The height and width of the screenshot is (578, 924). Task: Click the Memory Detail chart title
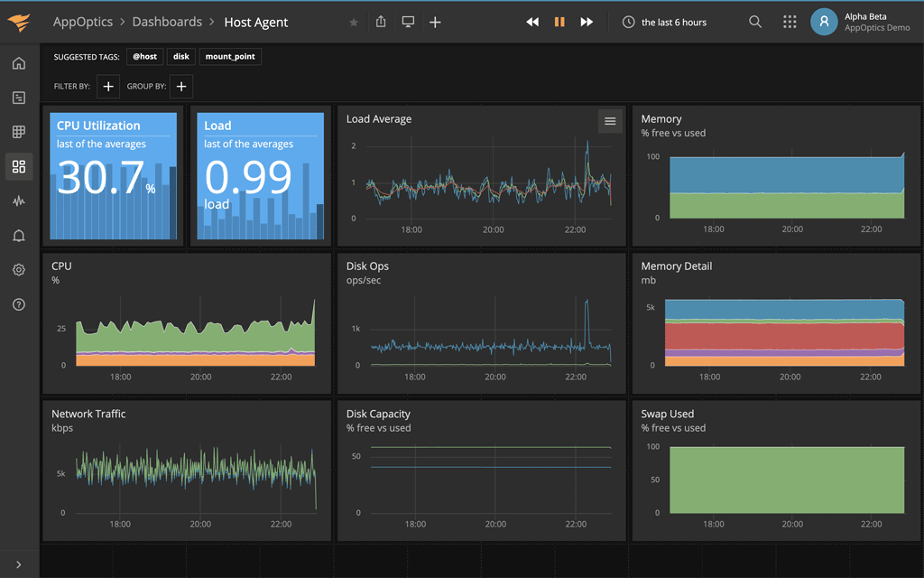coord(677,266)
